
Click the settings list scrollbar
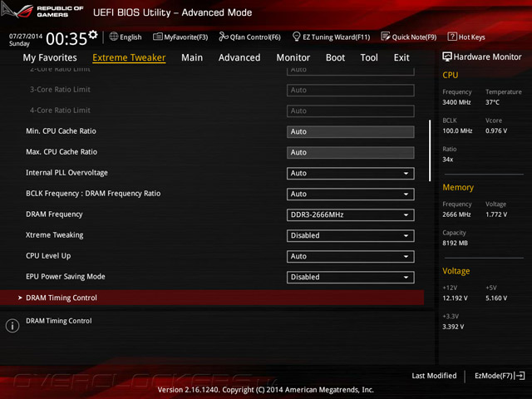point(430,150)
